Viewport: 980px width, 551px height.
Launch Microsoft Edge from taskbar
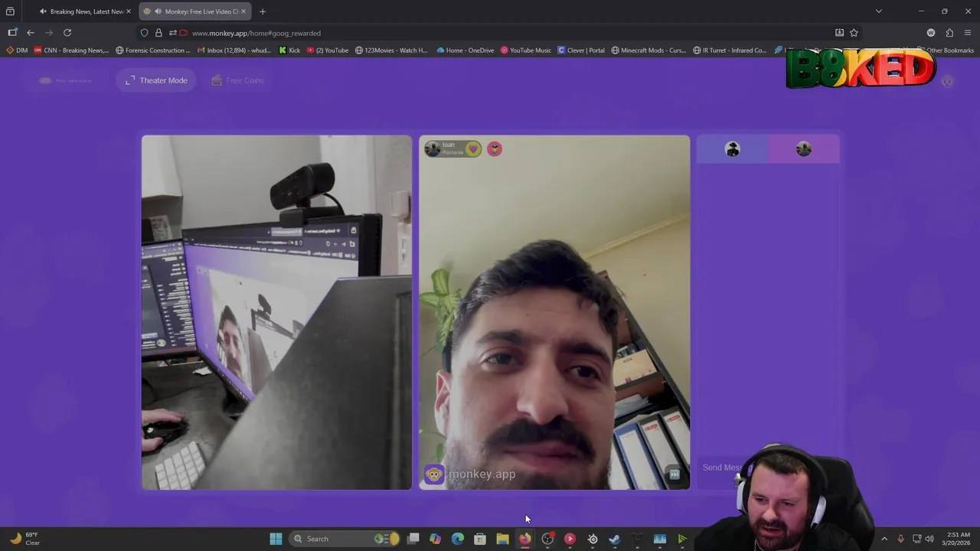458,539
